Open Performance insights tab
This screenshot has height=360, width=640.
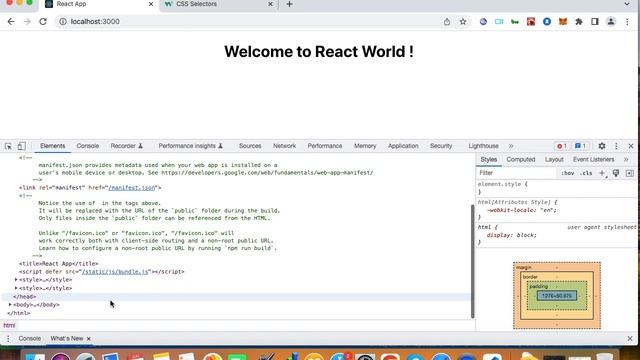191,146
